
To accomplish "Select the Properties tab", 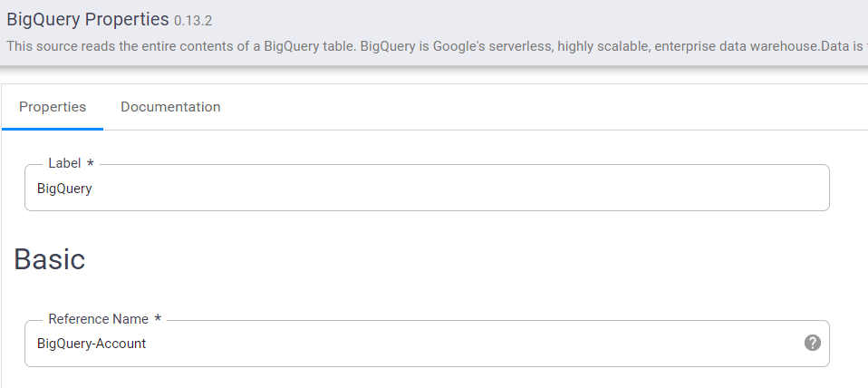I will [x=53, y=107].
